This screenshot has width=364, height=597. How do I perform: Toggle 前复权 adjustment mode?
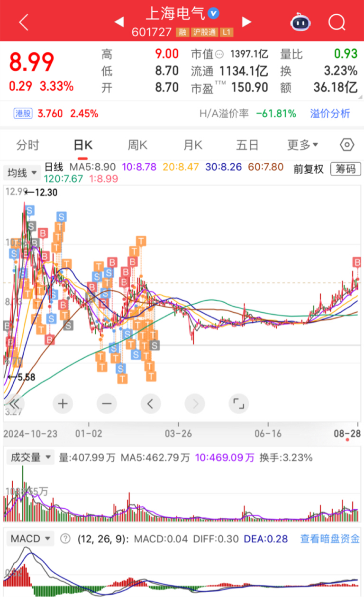309,169
